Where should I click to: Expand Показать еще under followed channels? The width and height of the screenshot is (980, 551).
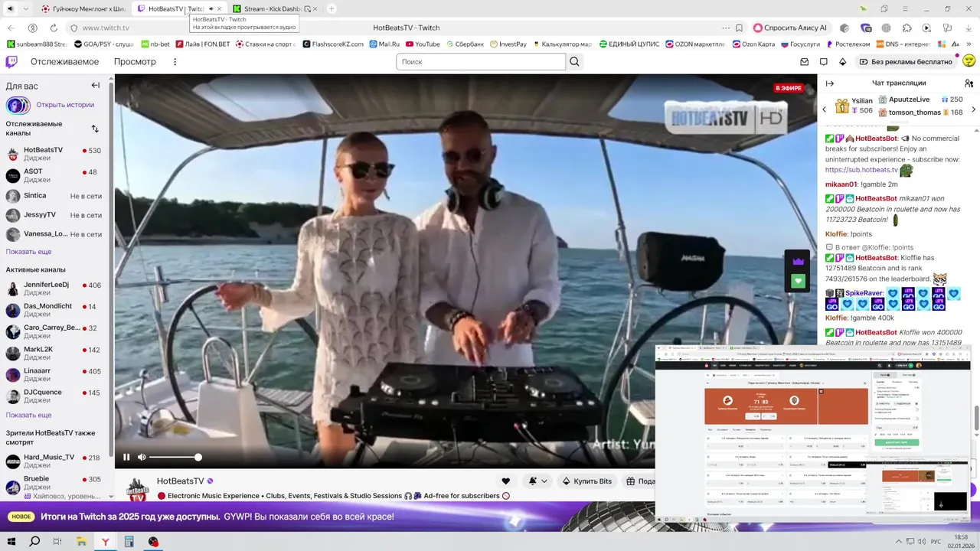click(x=29, y=252)
